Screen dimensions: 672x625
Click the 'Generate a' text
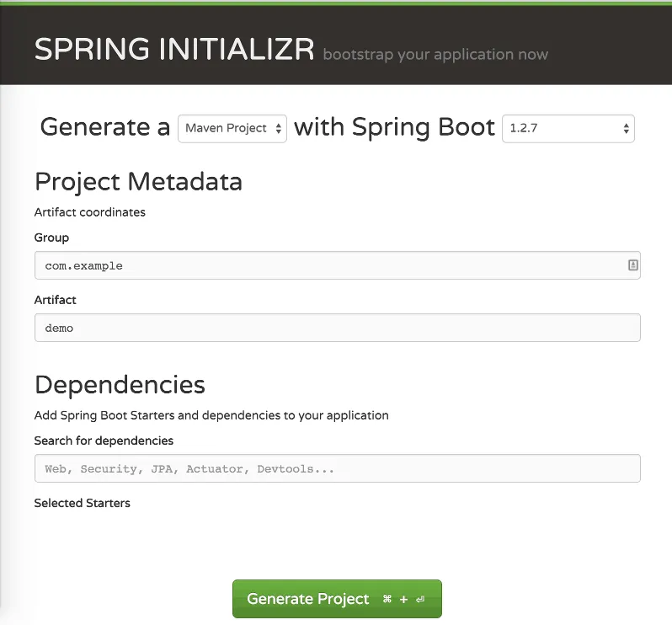click(105, 127)
